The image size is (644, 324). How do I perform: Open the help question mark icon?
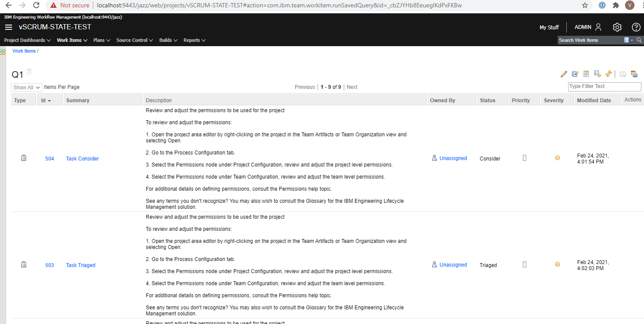pos(636,27)
